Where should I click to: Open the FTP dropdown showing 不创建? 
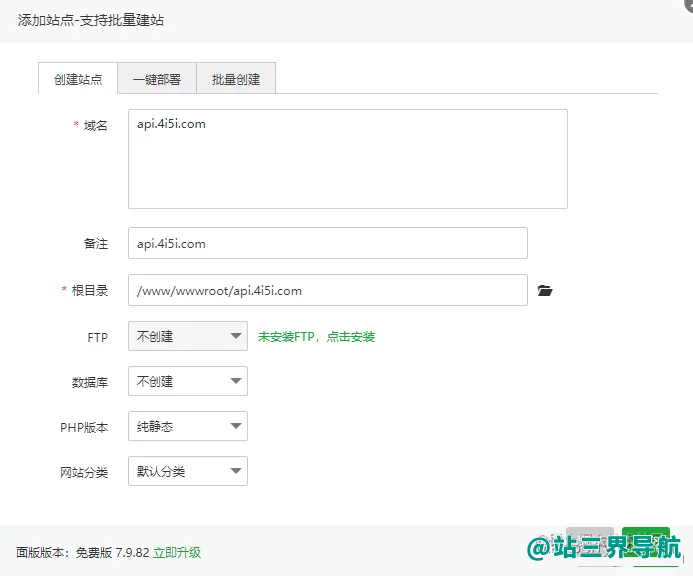(188, 336)
